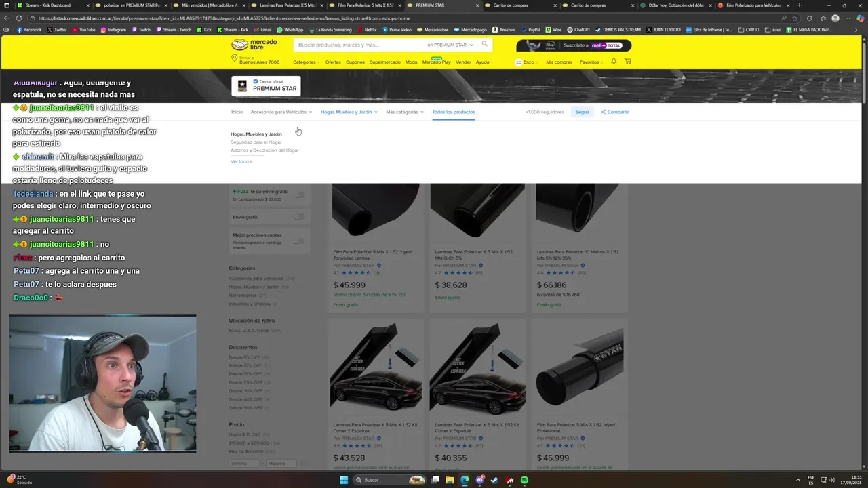Open the Categorías dropdown in header
Image resolution: width=868 pixels, height=488 pixels.
coord(306,62)
